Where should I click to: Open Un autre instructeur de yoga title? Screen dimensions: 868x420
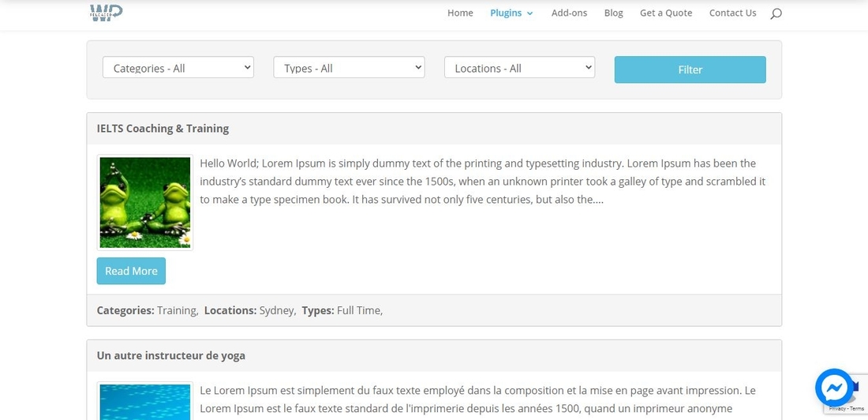click(x=171, y=356)
